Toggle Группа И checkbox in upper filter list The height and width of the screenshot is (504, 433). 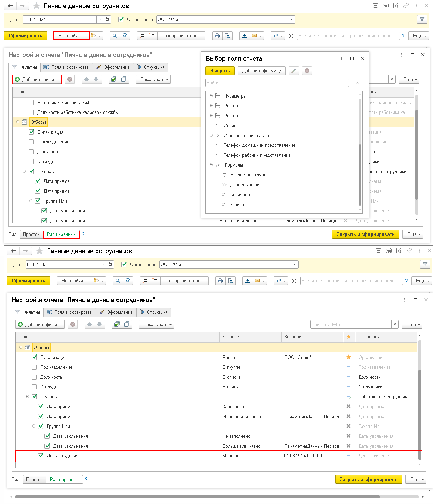click(31, 171)
